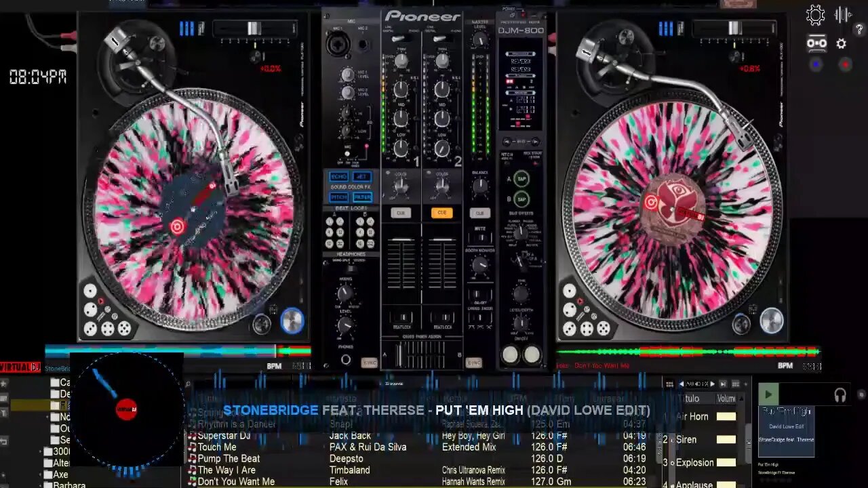
Task: Toggle channel 2 BEATLOCK switch
Action: [x=442, y=317]
